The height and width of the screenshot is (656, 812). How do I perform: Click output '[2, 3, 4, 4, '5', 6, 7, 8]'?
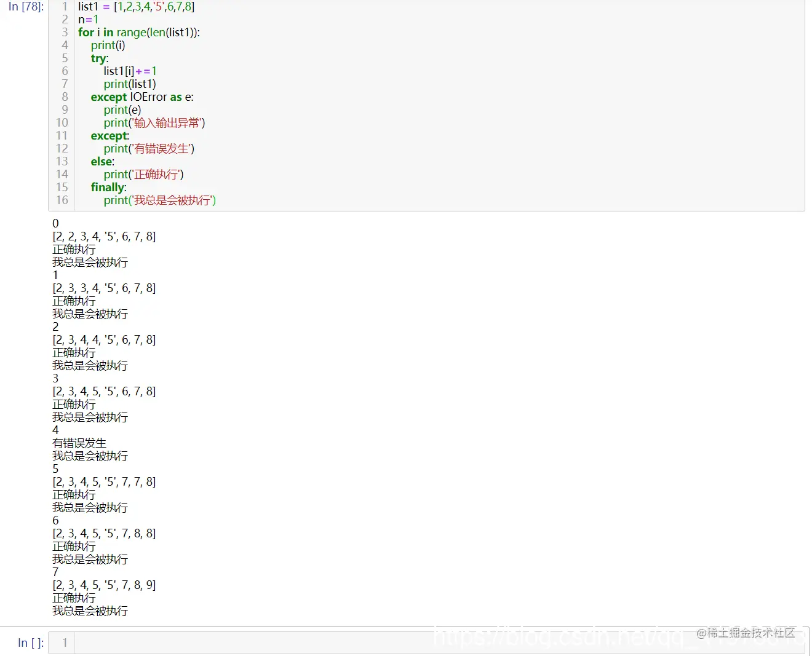pyautogui.click(x=104, y=340)
